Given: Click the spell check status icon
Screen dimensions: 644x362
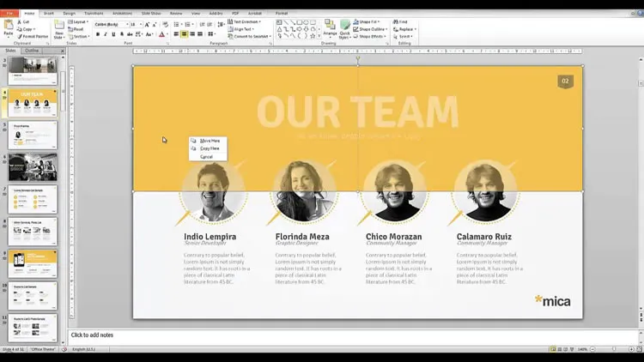Looking at the screenshot, I should 64,349.
